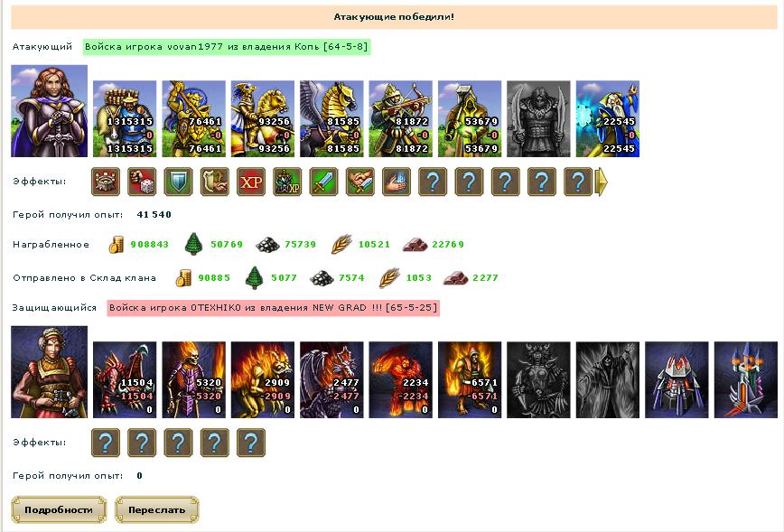Select the unit thumbnail with 1315315 troops
Image resolution: width=784 pixels, height=532 pixels.
(125, 119)
